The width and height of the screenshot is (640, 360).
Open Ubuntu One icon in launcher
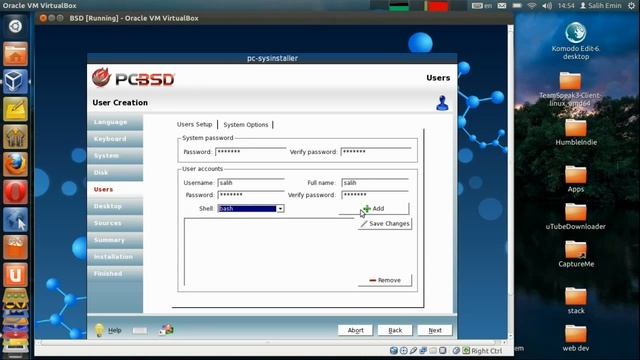15,275
